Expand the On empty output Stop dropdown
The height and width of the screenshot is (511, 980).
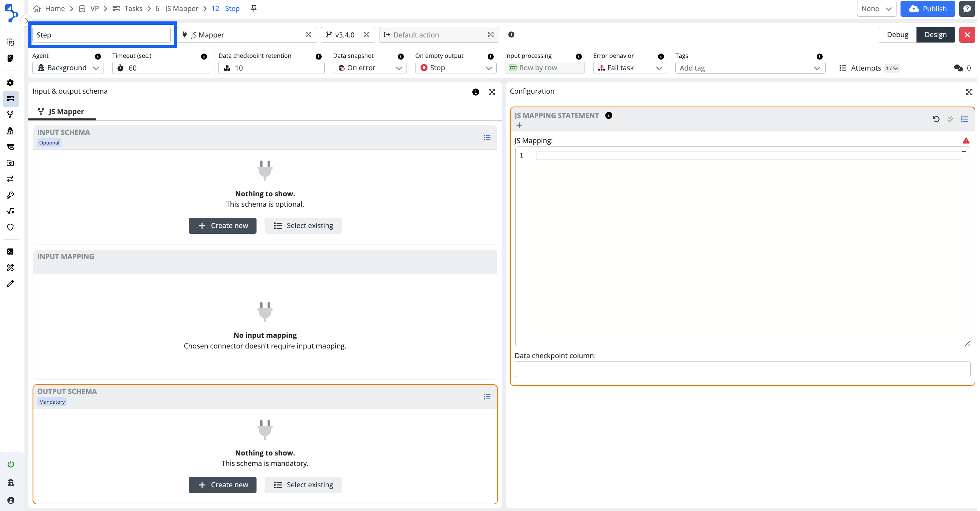click(455, 68)
